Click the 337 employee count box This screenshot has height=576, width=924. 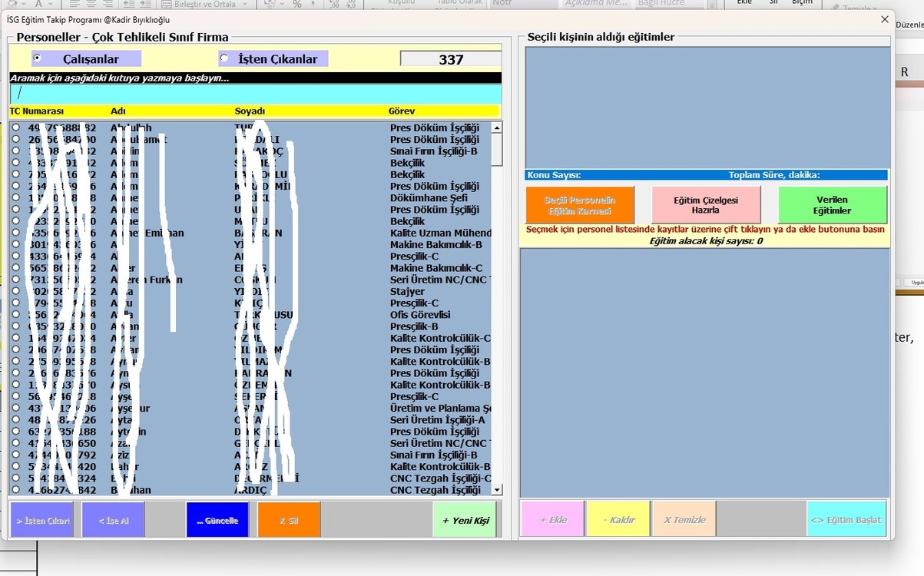click(x=451, y=59)
